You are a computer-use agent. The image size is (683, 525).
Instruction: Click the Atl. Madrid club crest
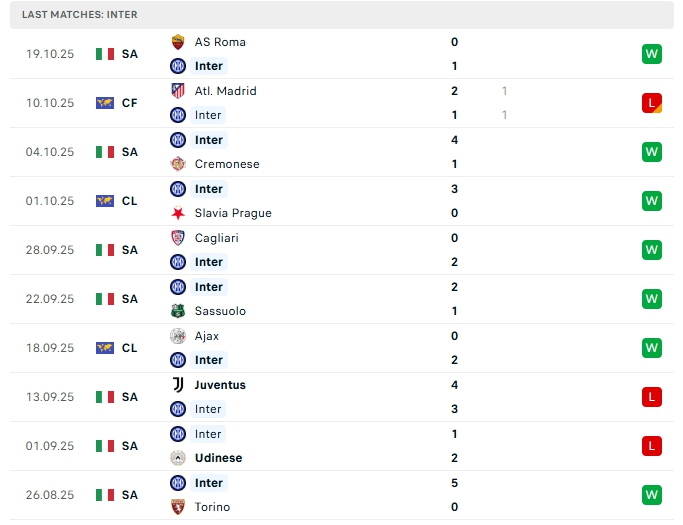[x=178, y=91]
